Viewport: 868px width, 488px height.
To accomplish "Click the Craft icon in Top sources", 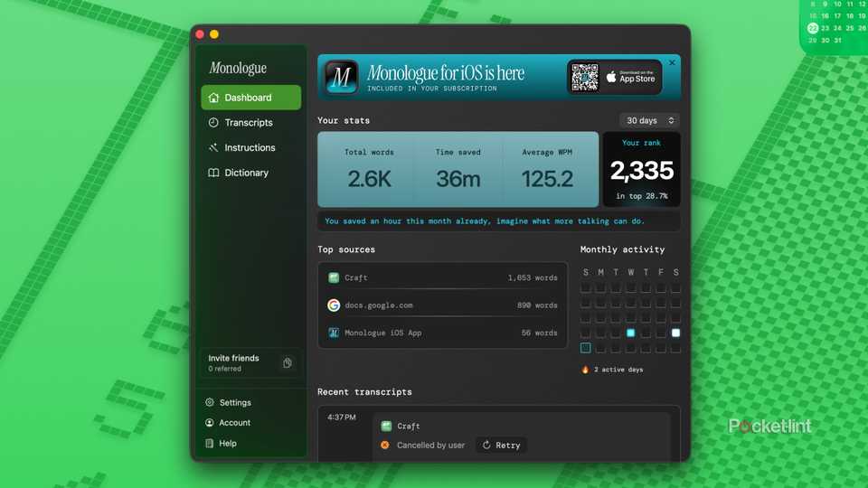I will (334, 277).
